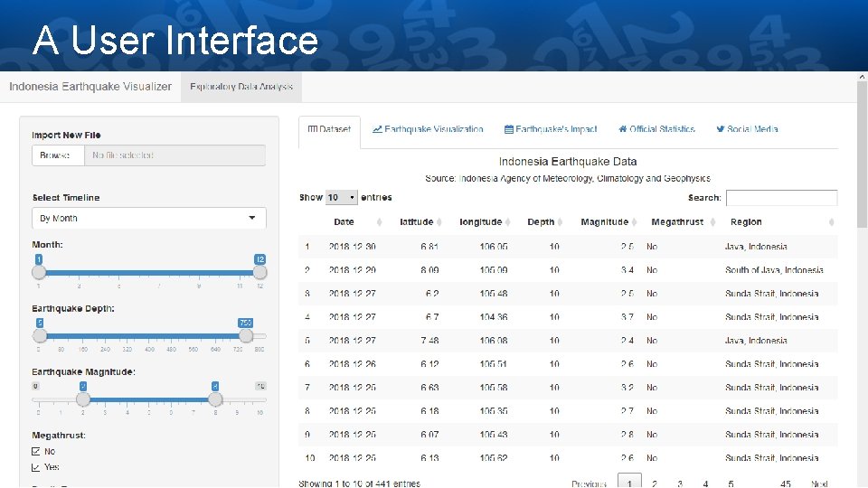Click the longitude cell '104.36'
Screen dimensions: 868x488
tap(494, 317)
